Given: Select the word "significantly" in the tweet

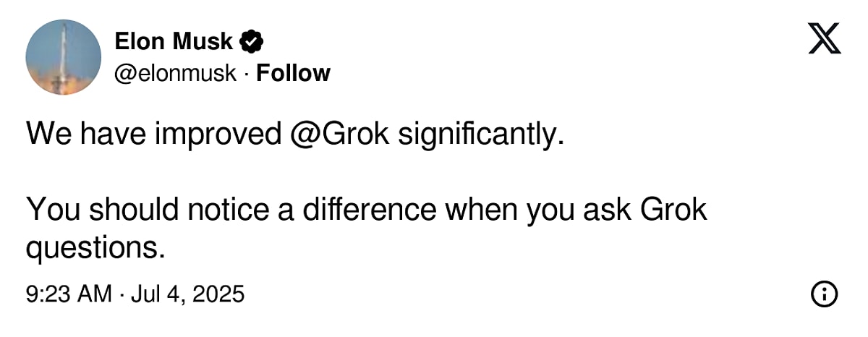Looking at the screenshot, I should 479,136.
